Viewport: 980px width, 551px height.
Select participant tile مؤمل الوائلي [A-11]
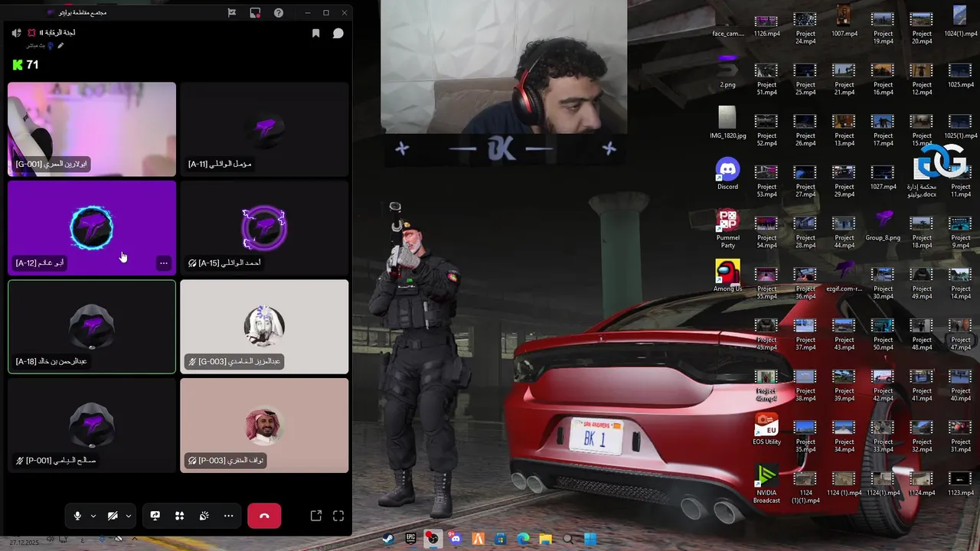click(264, 129)
